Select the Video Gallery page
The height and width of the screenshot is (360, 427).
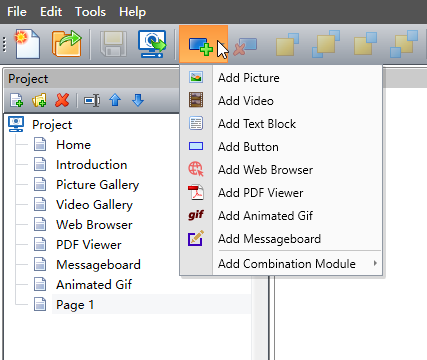[x=94, y=205]
